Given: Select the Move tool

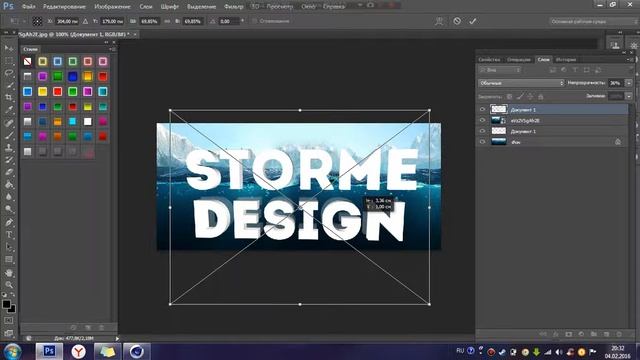Looking at the screenshot, I should 9,48.
